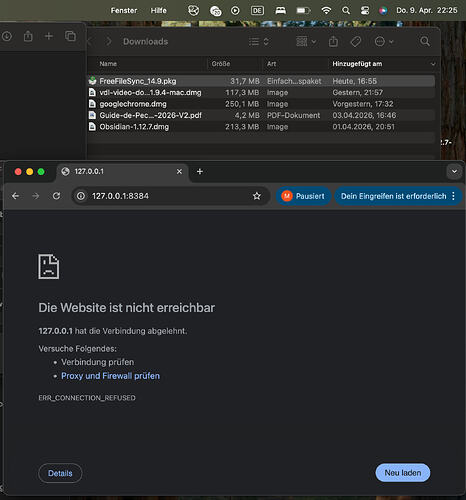Open Finder more actions menu
Screen dimensions: 466x500
384,42
